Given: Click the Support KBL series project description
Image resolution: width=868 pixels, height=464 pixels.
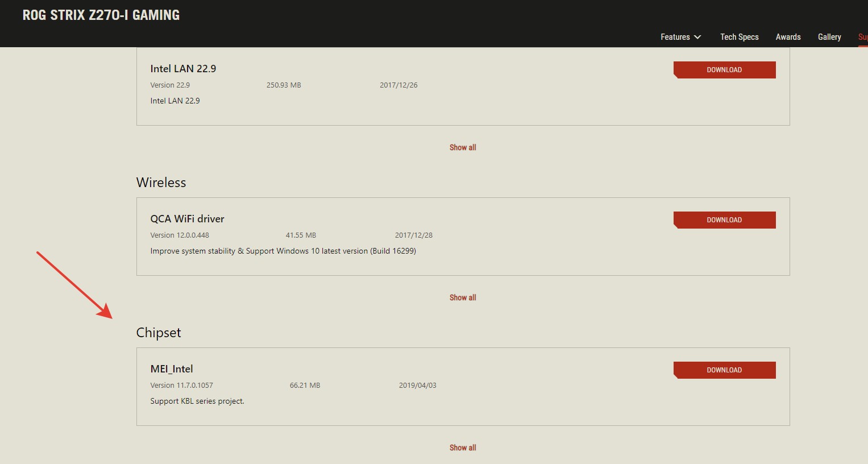Looking at the screenshot, I should tap(197, 401).
